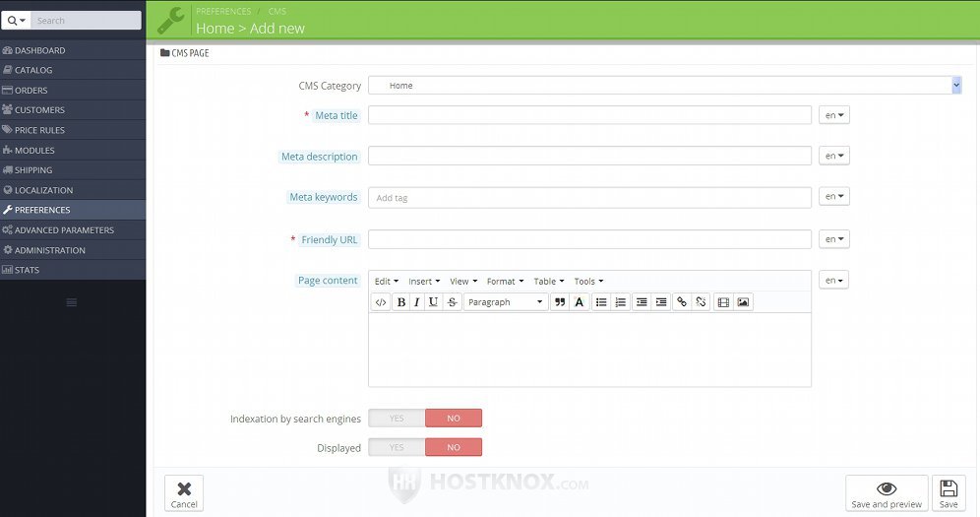Image resolution: width=980 pixels, height=517 pixels.
Task: Open Administration in sidebar
Action: 73,250
